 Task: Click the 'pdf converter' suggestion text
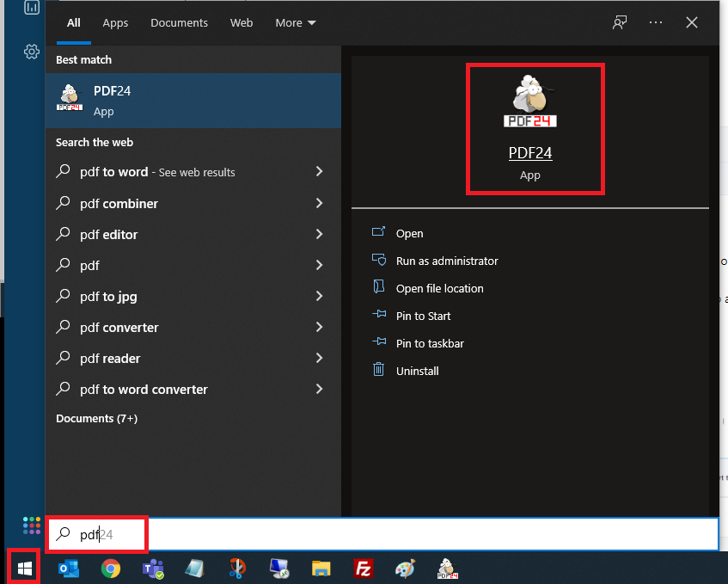(119, 328)
